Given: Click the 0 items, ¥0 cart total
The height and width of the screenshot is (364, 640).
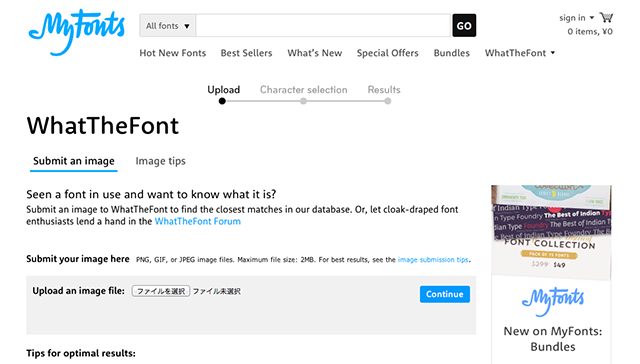Looking at the screenshot, I should pyautogui.click(x=590, y=32).
